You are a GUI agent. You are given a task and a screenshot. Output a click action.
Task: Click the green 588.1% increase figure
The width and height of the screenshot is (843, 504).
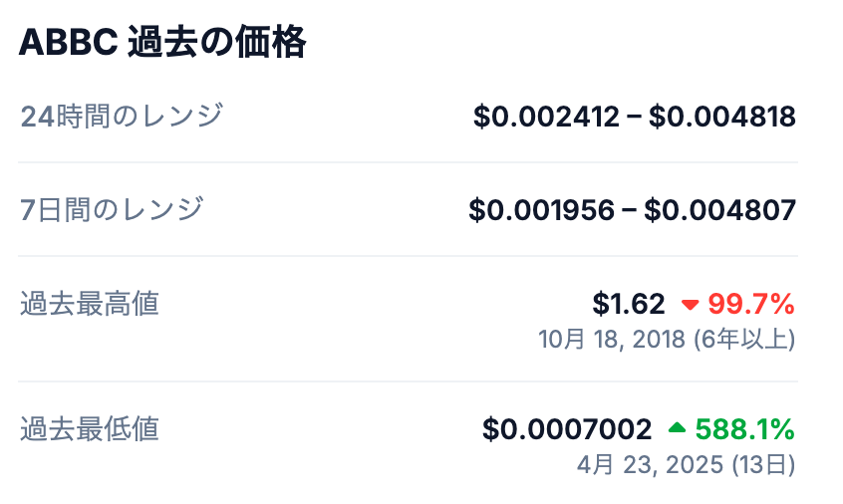[x=744, y=429]
